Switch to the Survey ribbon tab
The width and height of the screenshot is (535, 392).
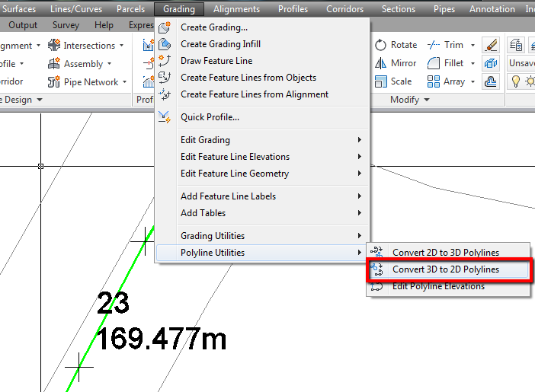66,25
